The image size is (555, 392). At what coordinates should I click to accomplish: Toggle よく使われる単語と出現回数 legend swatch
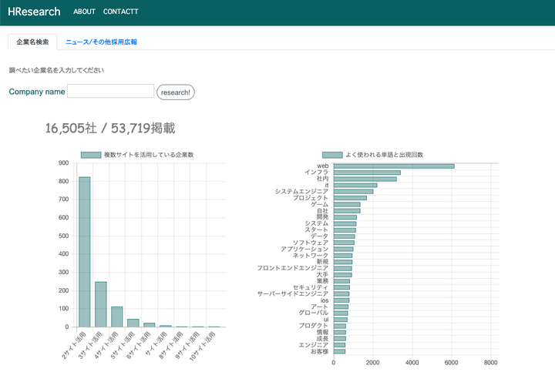[x=332, y=155]
